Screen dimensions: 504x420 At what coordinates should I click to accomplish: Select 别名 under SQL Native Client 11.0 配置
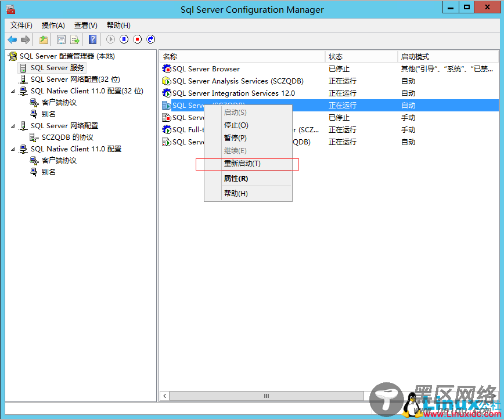[x=49, y=172]
